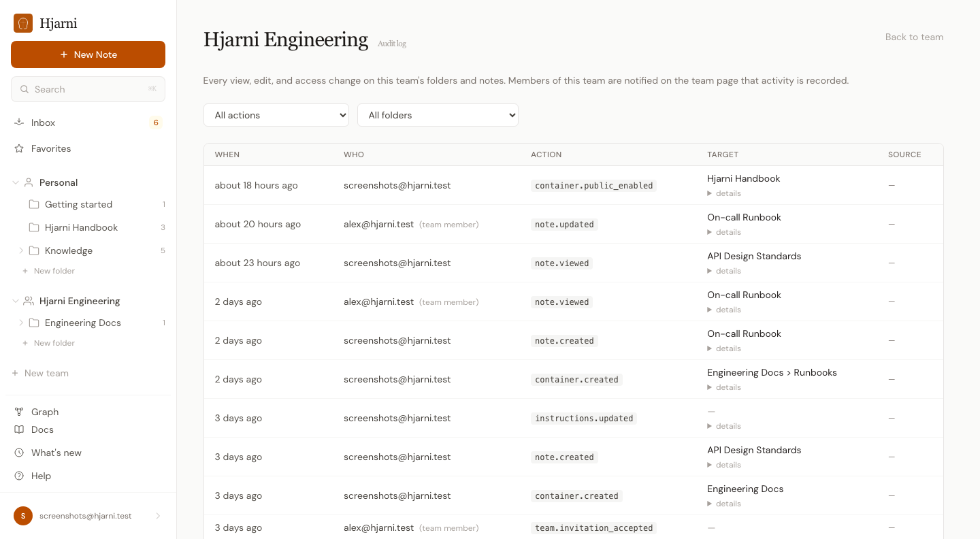This screenshot has height=539, width=980.
Task: Follow the Back to team link
Action: 914,37
